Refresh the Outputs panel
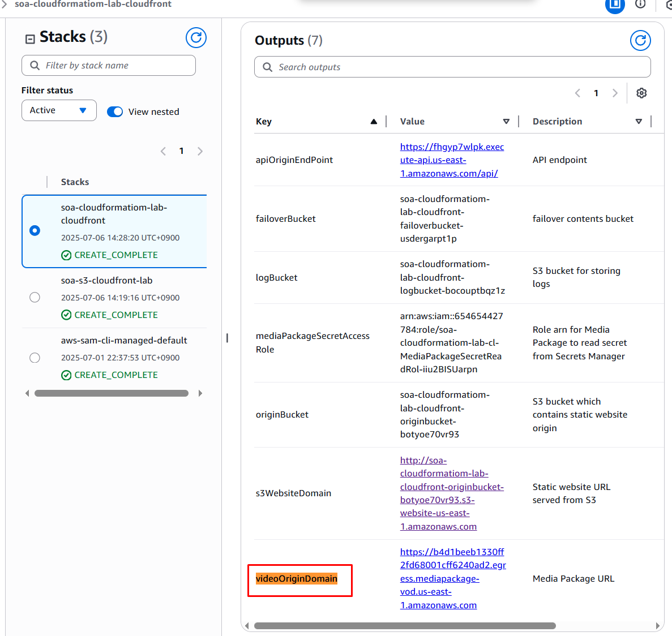 coord(640,41)
